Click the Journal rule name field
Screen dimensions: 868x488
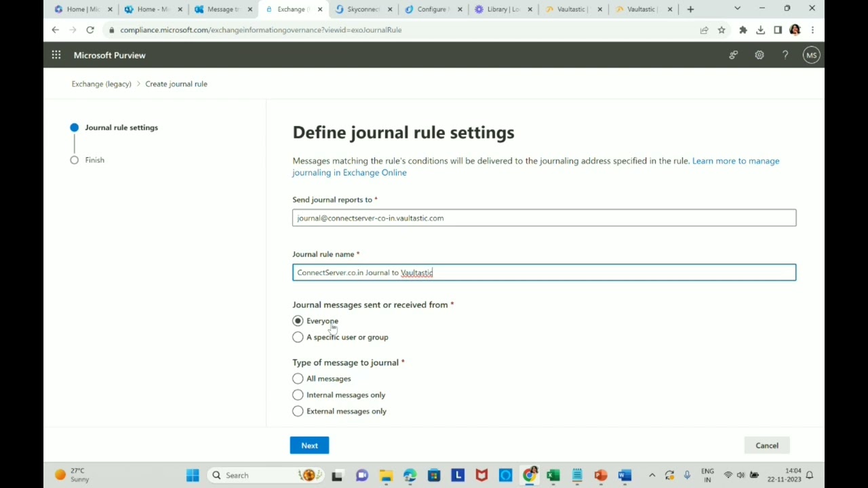544,272
